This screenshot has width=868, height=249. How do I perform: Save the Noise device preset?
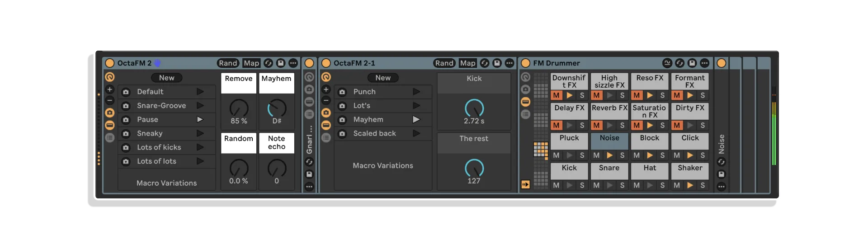[x=721, y=174]
